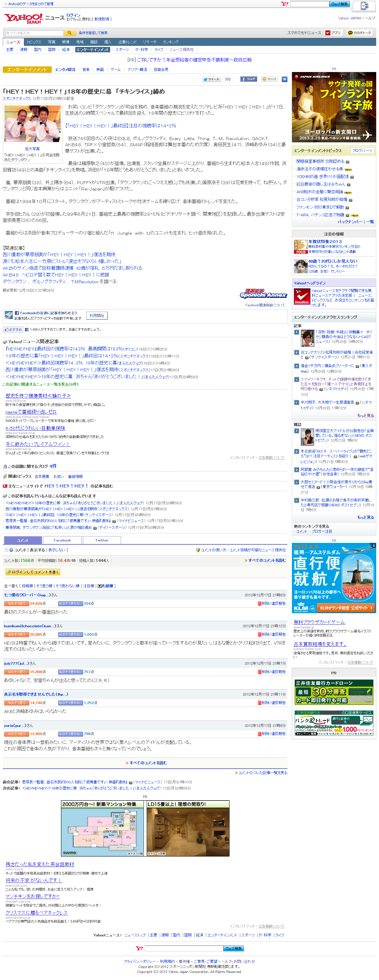Open the トピックス tab
The image size is (379, 980).
[34, 42]
